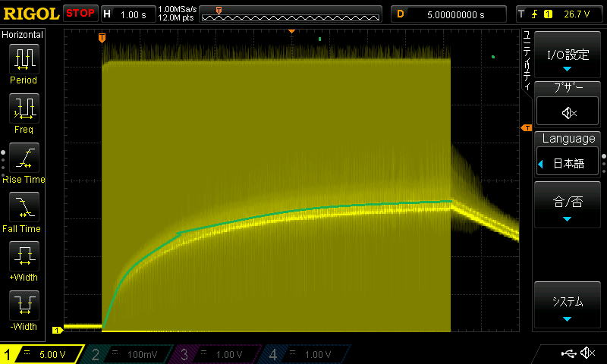The image size is (607, 364).
Task: Select the delay 5.00000000 s field
Action: pos(448,14)
